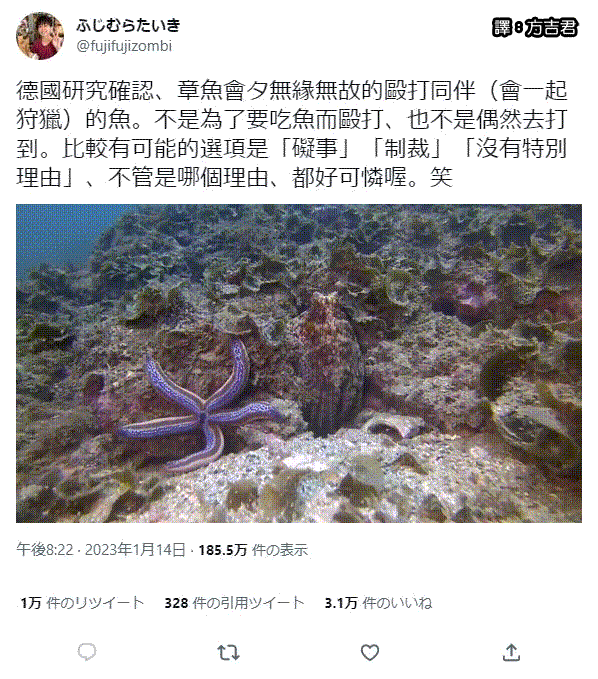View the 328 quote tweets list

(234, 602)
